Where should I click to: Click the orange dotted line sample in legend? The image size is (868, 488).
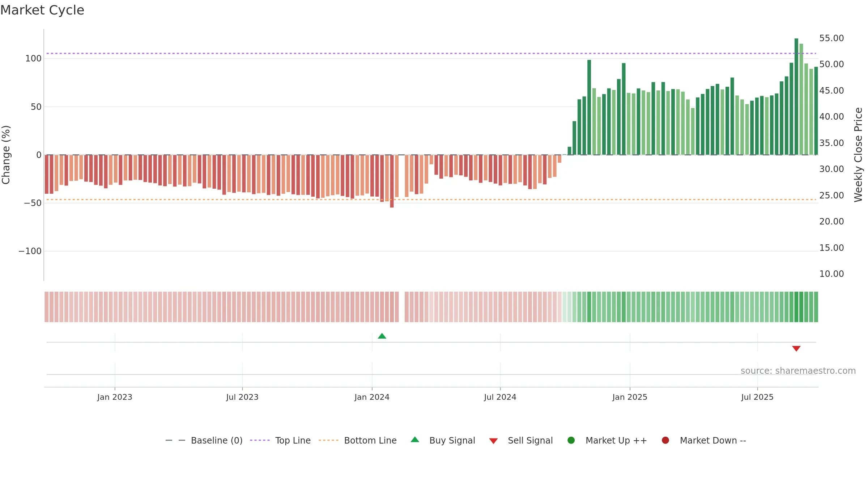point(328,440)
